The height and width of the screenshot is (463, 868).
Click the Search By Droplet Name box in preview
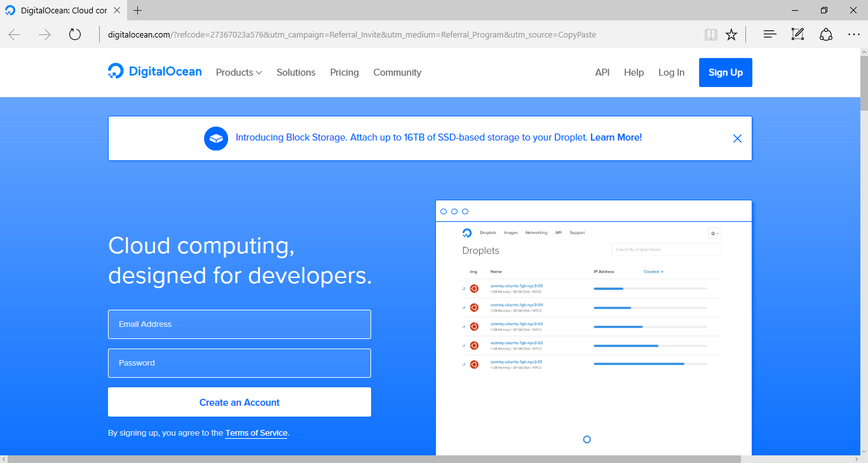667,249
